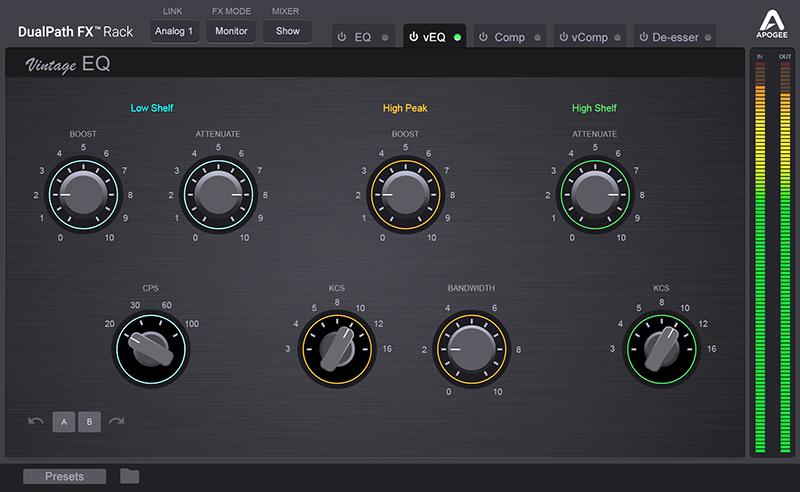The height and width of the screenshot is (492, 800).
Task: Select the B comparison state
Action: (x=89, y=421)
